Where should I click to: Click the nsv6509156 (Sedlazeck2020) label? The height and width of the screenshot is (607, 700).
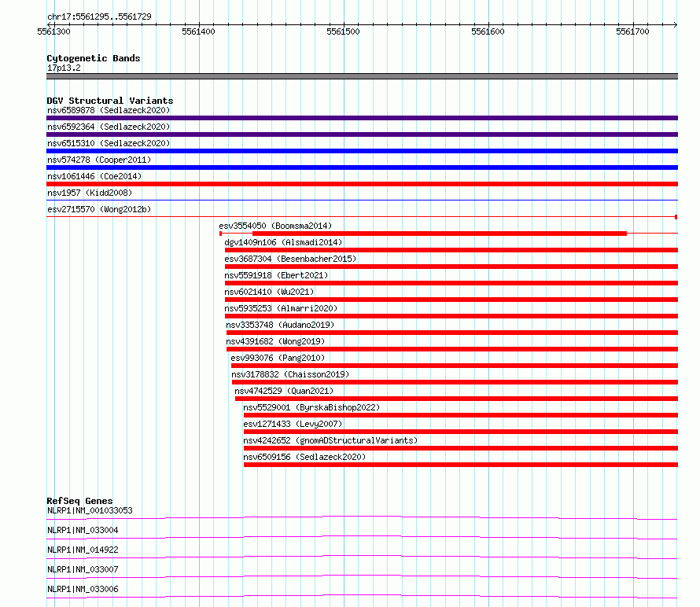pos(304,457)
